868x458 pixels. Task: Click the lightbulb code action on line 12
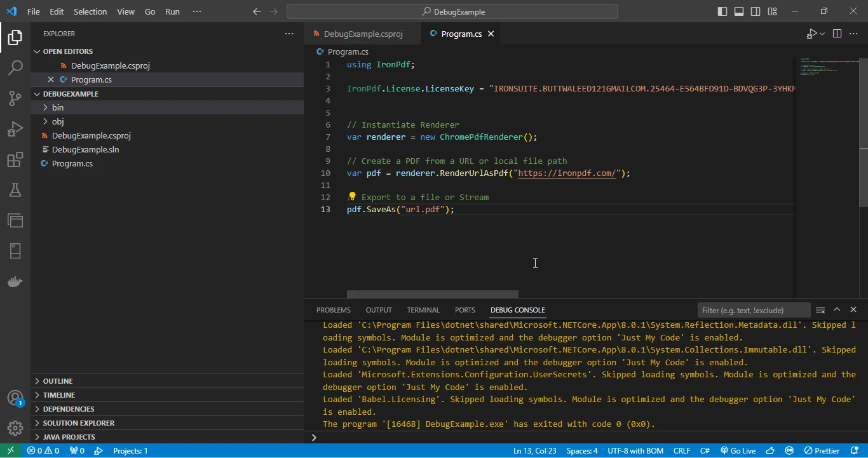[352, 196]
